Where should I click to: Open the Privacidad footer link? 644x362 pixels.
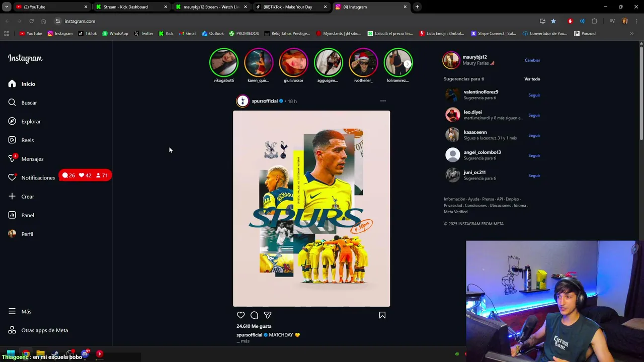click(x=453, y=206)
